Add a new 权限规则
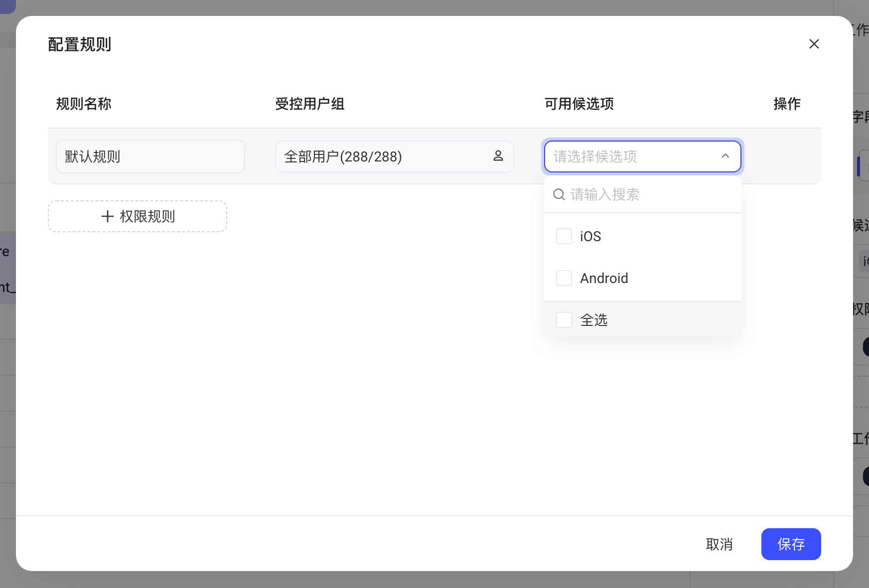This screenshot has height=588, width=869. pyautogui.click(x=138, y=216)
